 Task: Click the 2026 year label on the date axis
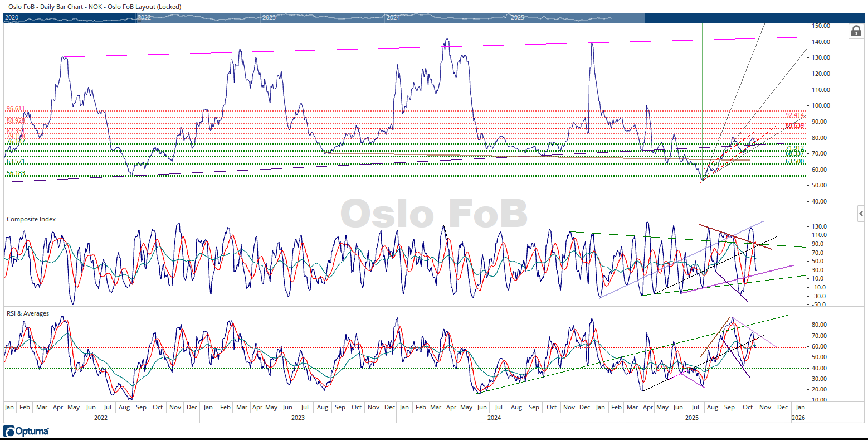coord(798,417)
